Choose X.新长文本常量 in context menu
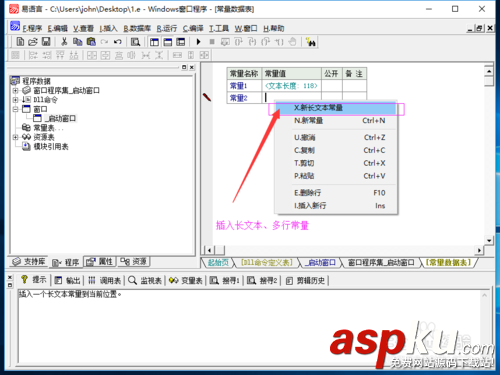 click(336, 108)
